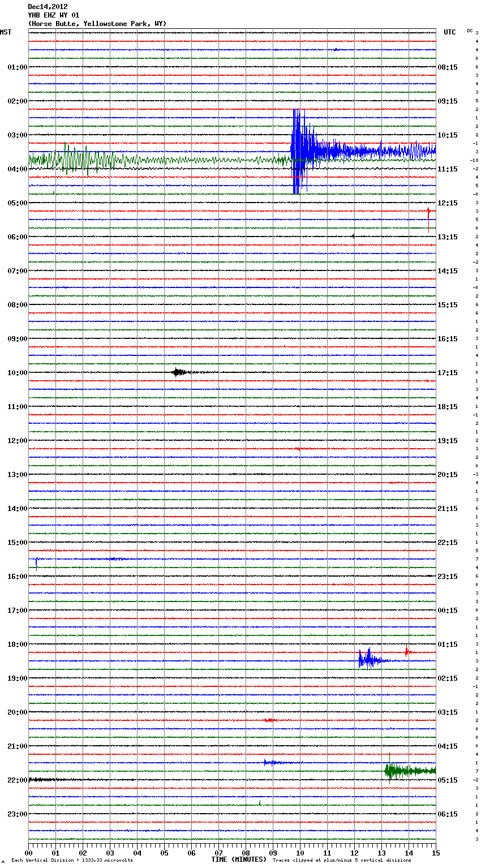This screenshot has height=868, width=481.
Task: Click the TIME (MINUTES) axis title
Action: (x=239, y=860)
